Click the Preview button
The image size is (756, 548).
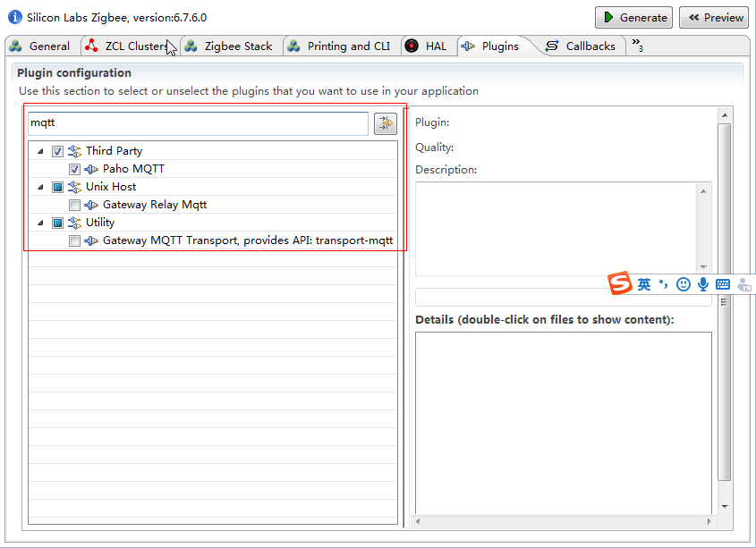click(x=716, y=17)
